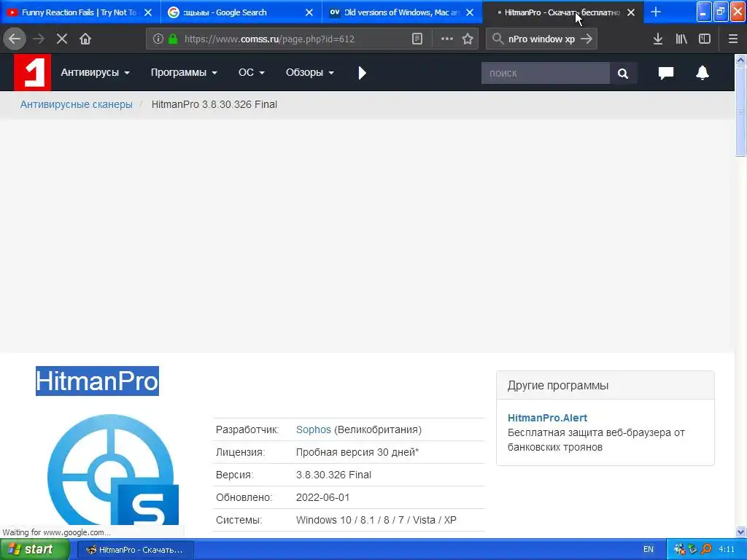This screenshot has height=560, width=747.
Task: Open a new tab with the plus button
Action: coord(656,12)
